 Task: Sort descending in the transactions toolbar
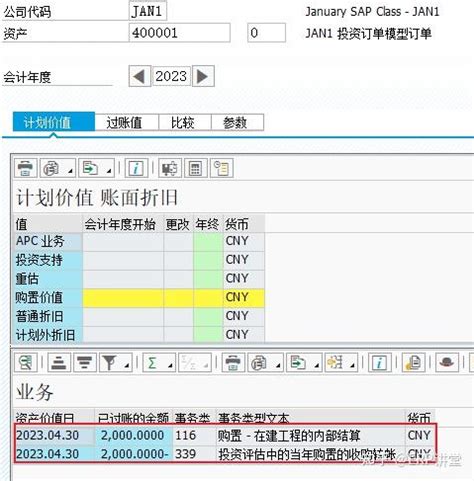84,362
